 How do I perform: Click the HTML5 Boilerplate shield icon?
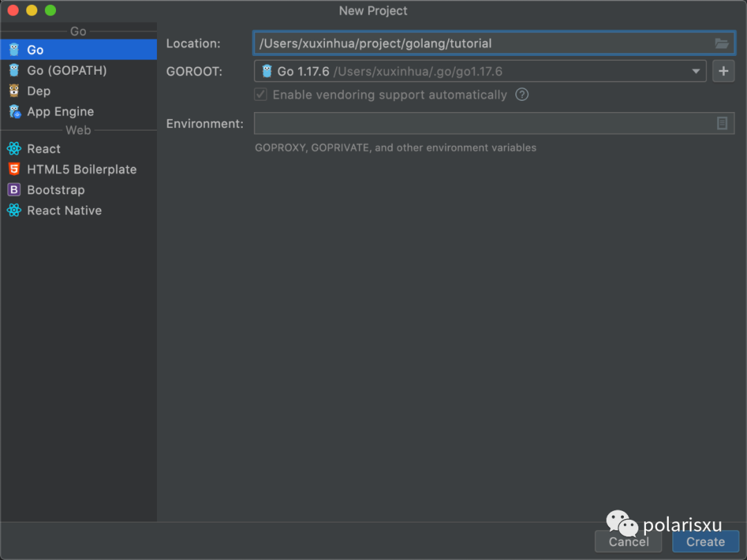tap(14, 169)
